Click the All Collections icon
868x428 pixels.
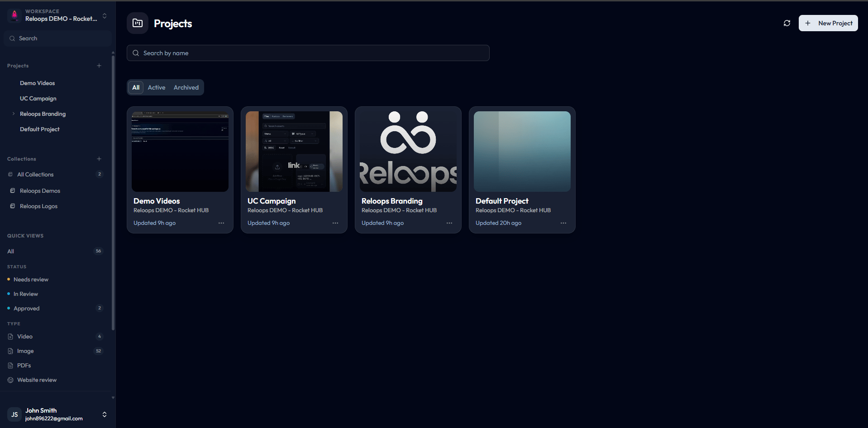[x=10, y=174]
